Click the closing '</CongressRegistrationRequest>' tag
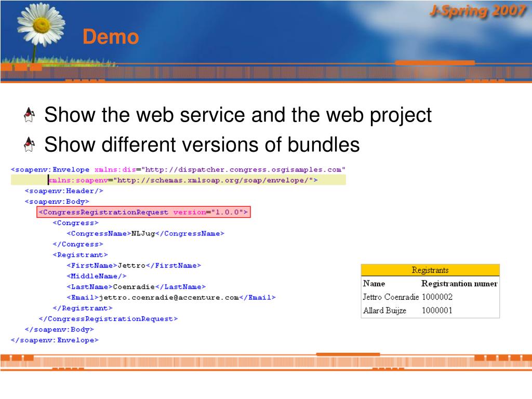Viewport: 532px width, 399px height. (108, 319)
